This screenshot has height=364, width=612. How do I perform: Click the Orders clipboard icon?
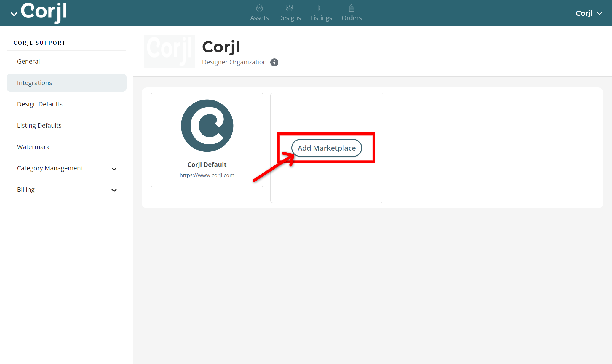[351, 8]
